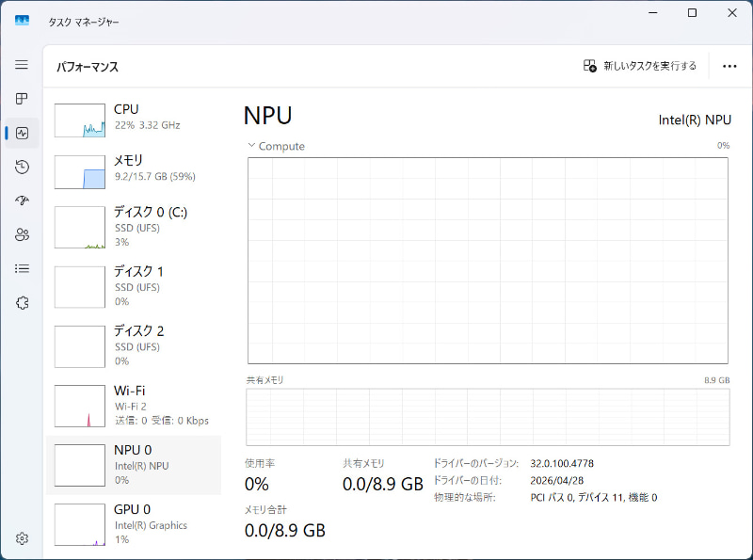Open the App history icon
The width and height of the screenshot is (753, 560).
[x=22, y=167]
